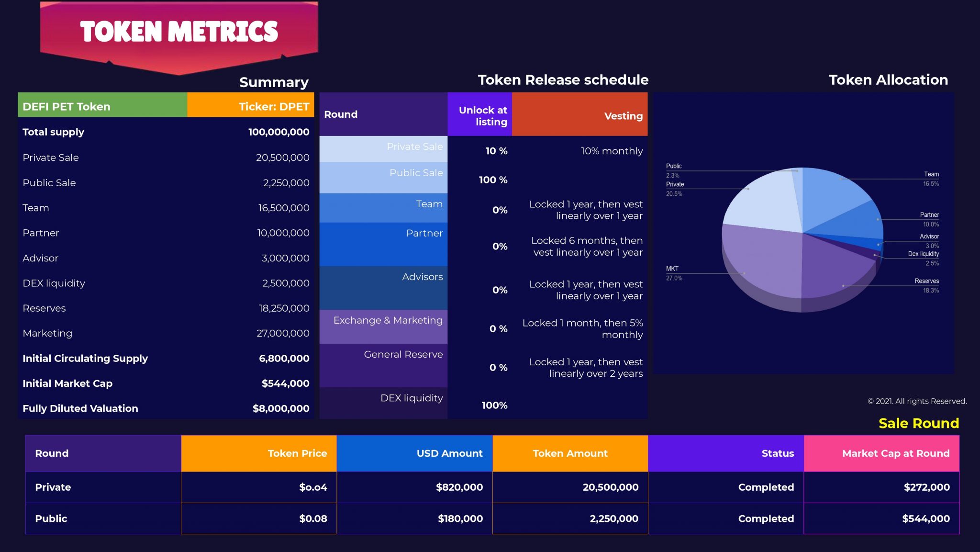Click the 2021 All rights Reserved notice
This screenshot has width=980, height=552.
pyautogui.click(x=917, y=401)
